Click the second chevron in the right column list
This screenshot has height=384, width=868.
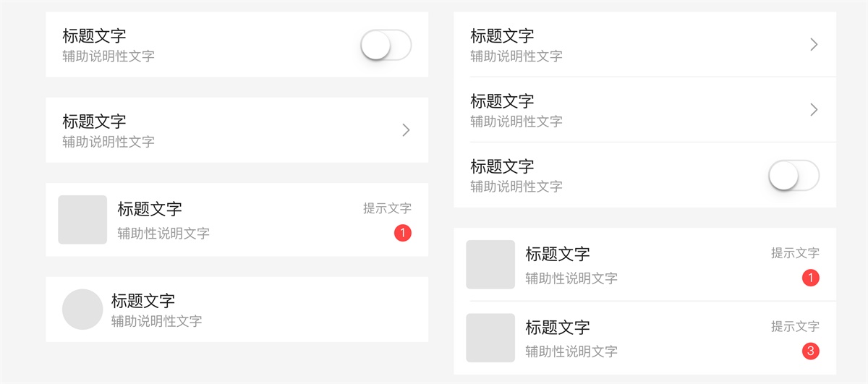point(814,110)
